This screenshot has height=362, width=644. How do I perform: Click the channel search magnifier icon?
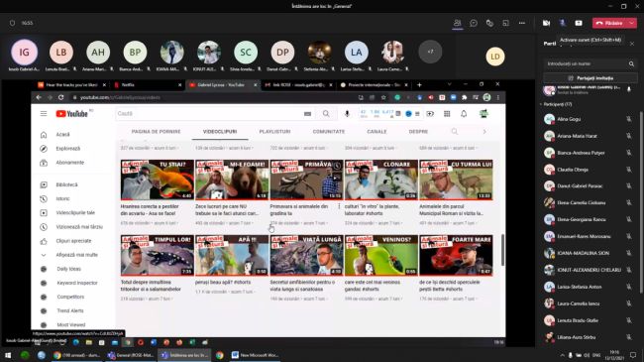(x=454, y=132)
